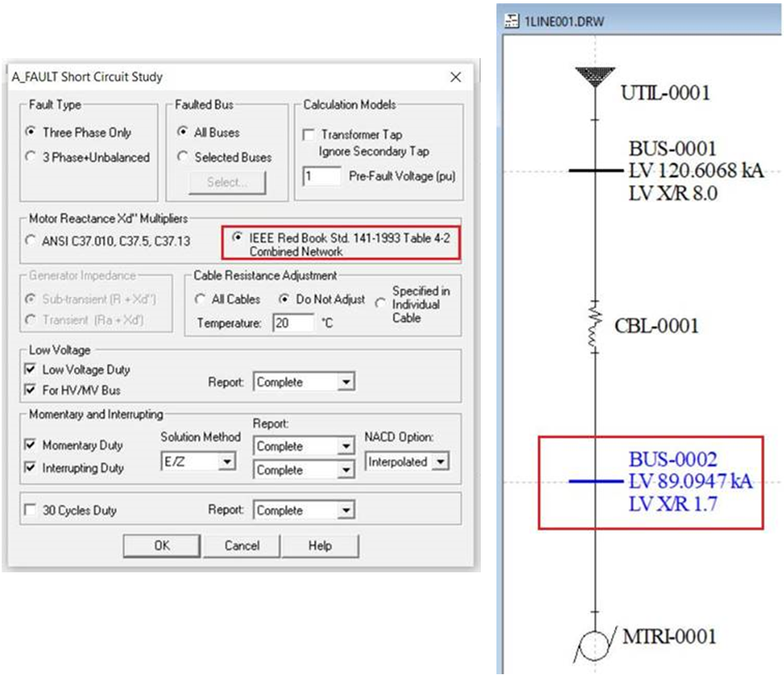Click the Pre-Fault Voltage input field
784x675 pixels.
pos(322,176)
